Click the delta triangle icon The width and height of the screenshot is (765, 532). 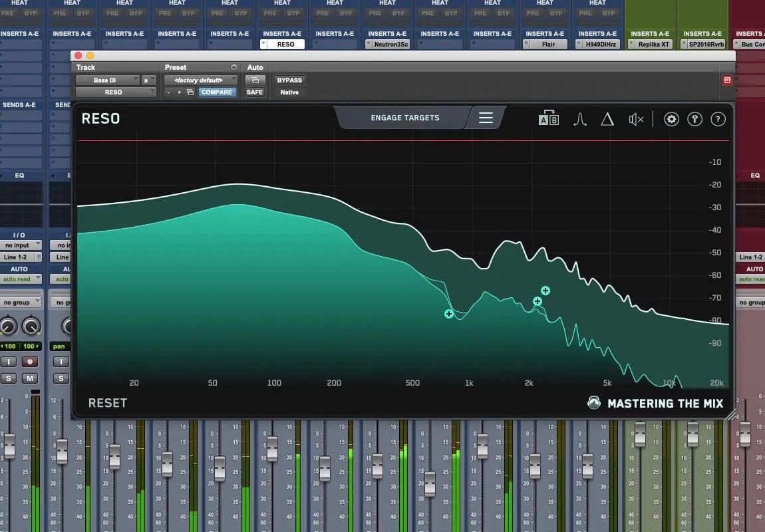pyautogui.click(x=607, y=119)
